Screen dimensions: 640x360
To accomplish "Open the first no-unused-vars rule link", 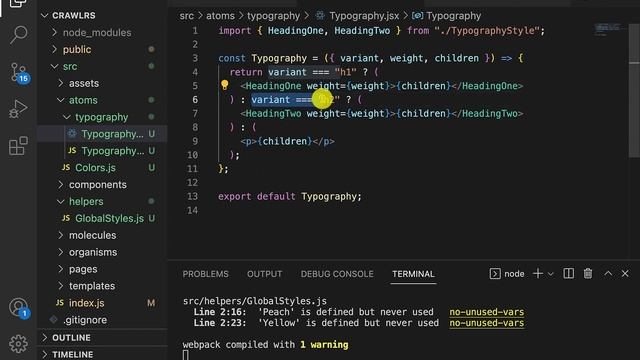I will (x=487, y=312).
